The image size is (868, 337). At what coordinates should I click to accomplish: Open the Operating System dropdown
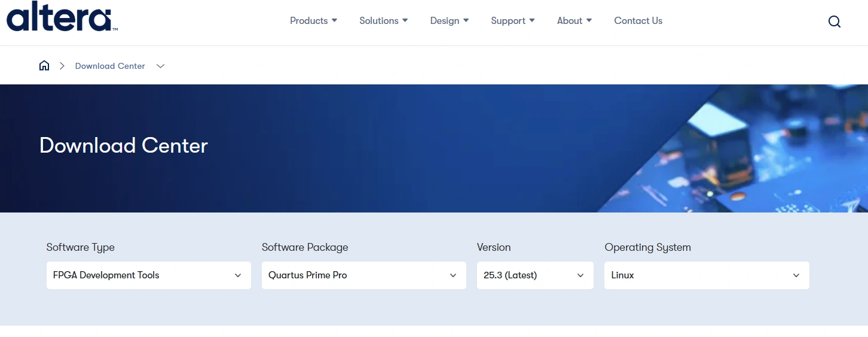point(707,275)
